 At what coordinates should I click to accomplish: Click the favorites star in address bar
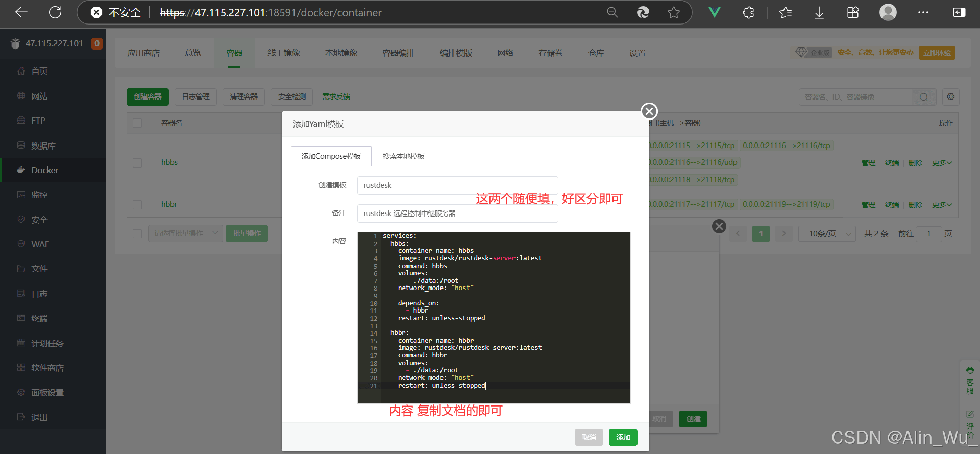(673, 13)
